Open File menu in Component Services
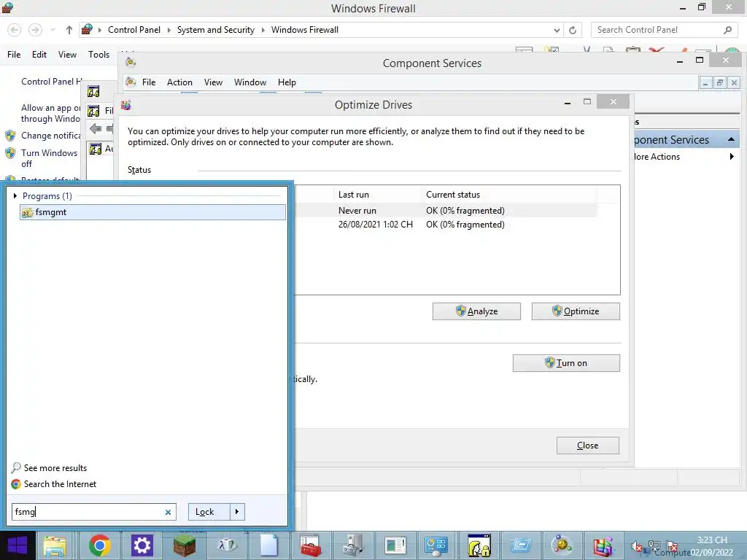Viewport: 747px width, 560px height. [x=149, y=82]
